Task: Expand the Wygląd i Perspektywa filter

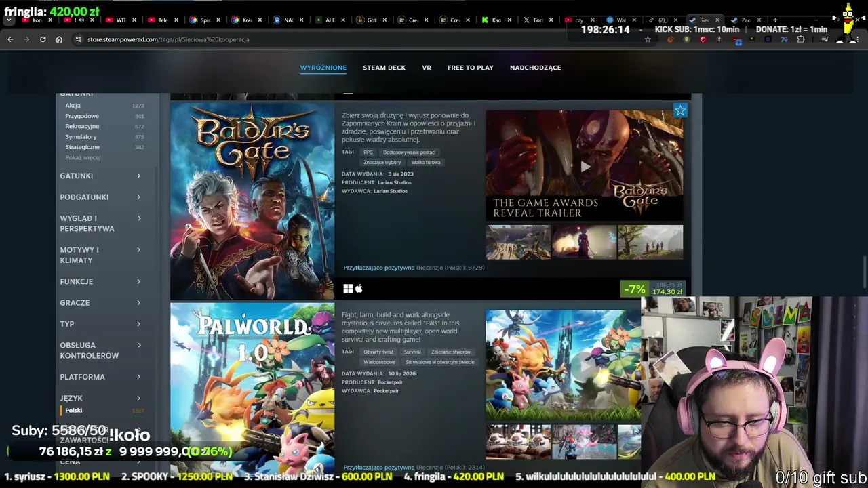Action: pos(100,223)
